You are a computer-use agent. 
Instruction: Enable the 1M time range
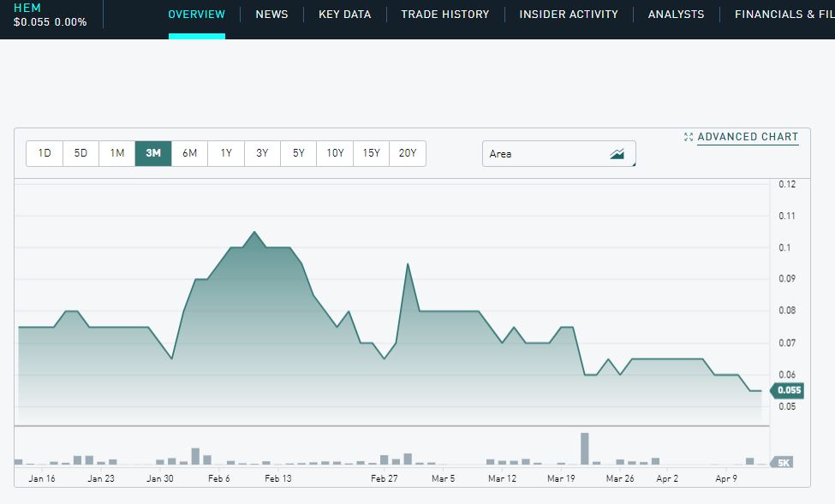click(x=117, y=153)
